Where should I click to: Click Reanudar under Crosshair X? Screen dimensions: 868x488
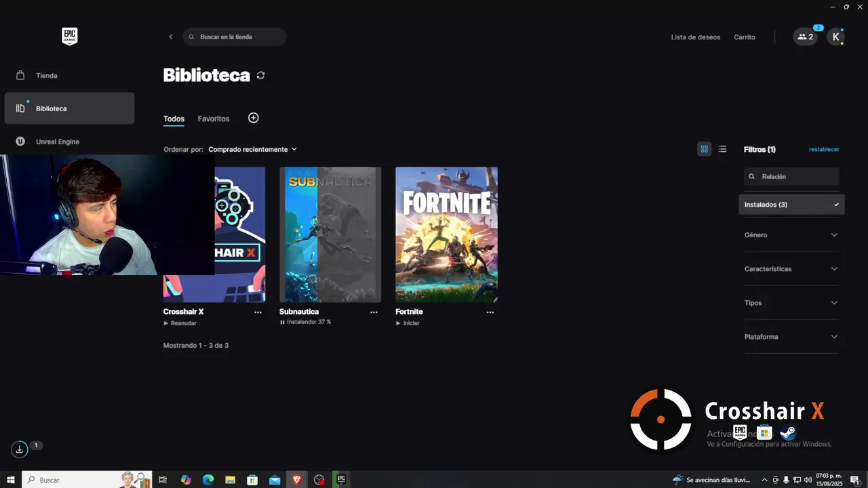click(180, 323)
